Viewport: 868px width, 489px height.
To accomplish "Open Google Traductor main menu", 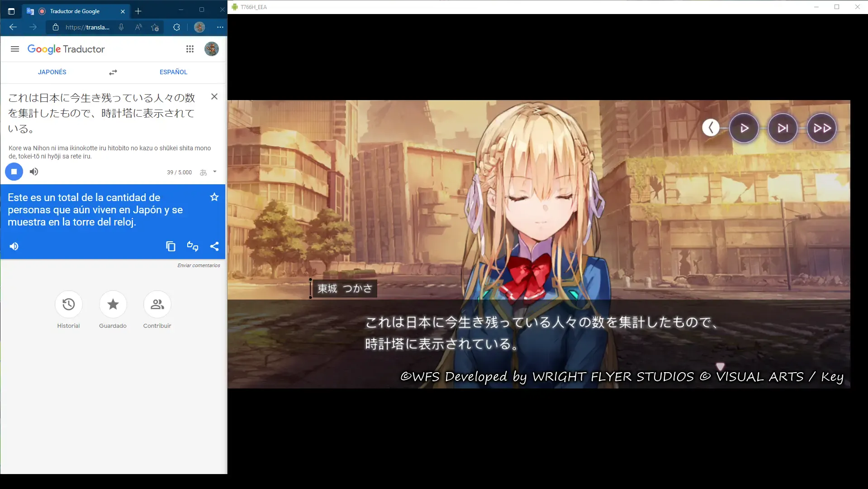I will point(15,49).
